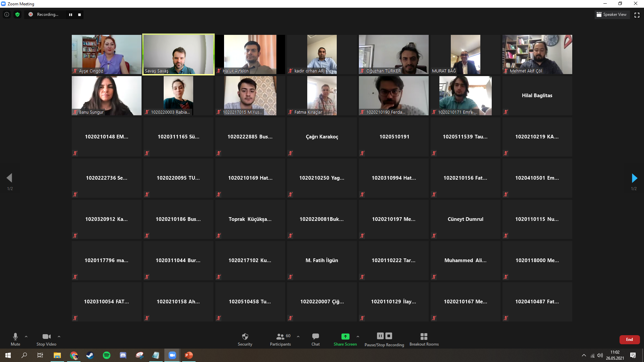Select MURAT BAĞ video tile
Screen dimensions: 644x362
click(x=466, y=54)
